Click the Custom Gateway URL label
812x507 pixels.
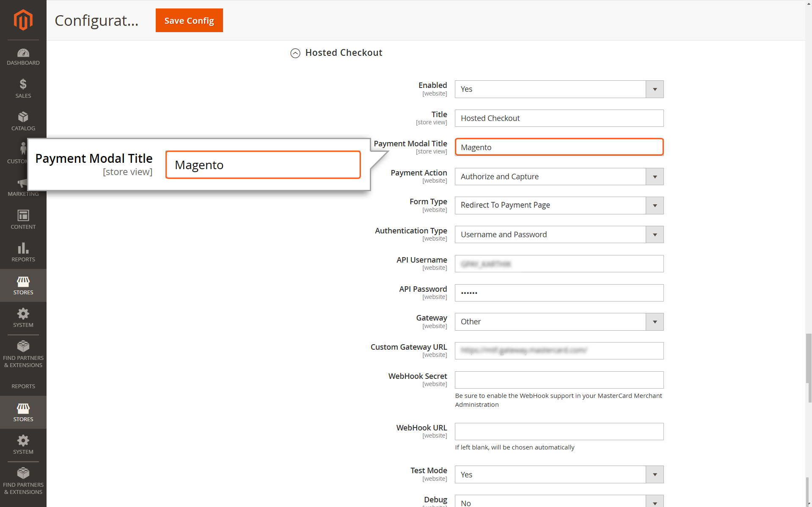[x=409, y=347]
